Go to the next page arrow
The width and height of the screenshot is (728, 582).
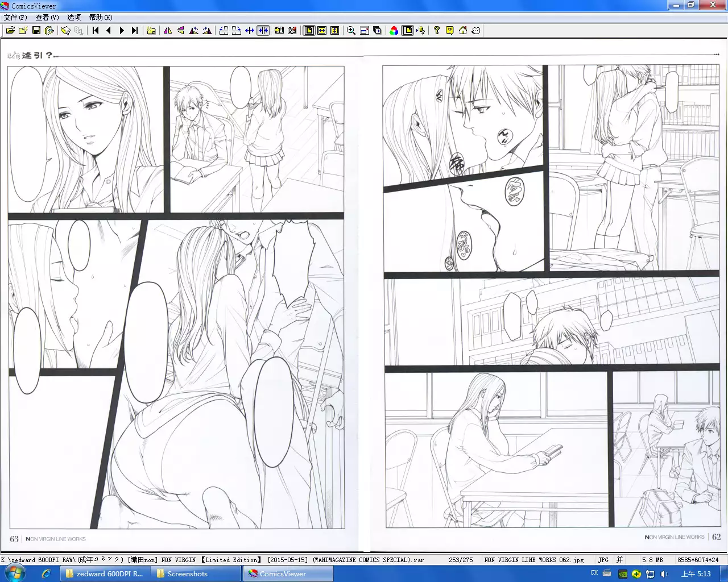(x=121, y=31)
